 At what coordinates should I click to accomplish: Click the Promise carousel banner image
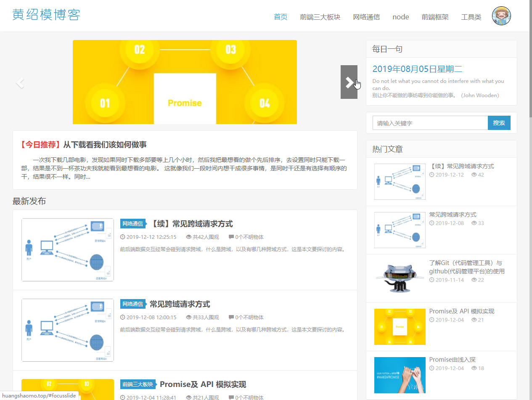pyautogui.click(x=185, y=82)
